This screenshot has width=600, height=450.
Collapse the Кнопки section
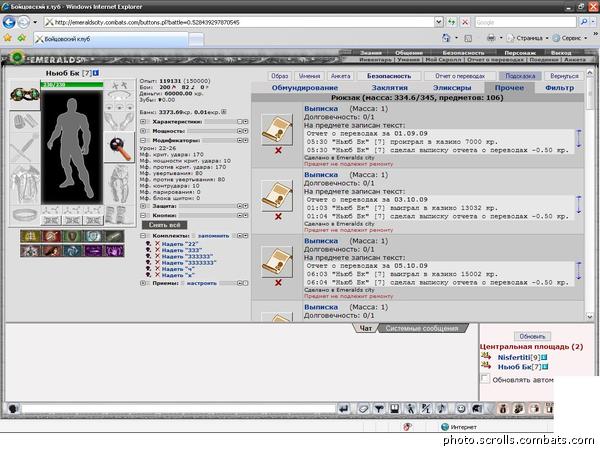[143, 215]
